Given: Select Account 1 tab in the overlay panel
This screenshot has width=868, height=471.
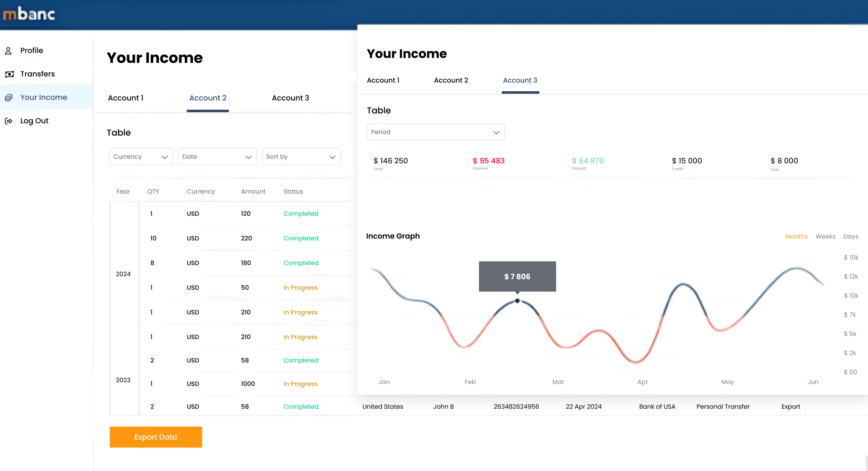Looking at the screenshot, I should pos(383,80).
